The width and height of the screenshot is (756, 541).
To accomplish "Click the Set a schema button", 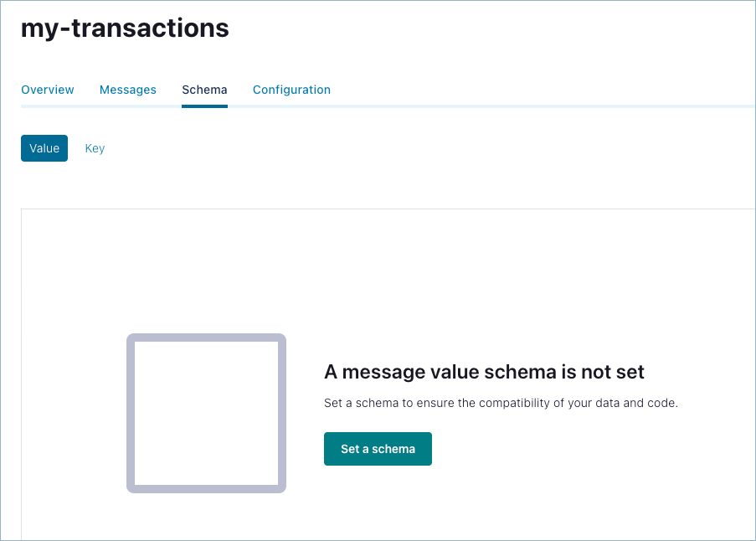I will click(378, 449).
